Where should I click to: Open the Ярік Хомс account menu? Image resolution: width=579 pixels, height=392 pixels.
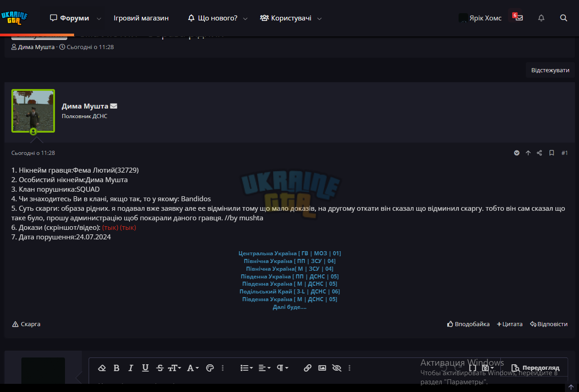coord(480,18)
